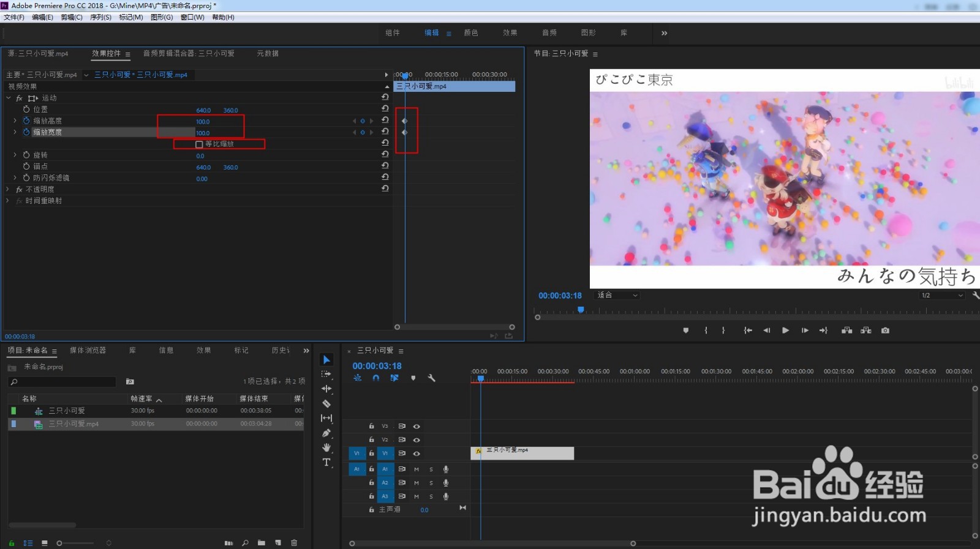Select the Type tool
The height and width of the screenshot is (549, 980).
[x=326, y=462]
